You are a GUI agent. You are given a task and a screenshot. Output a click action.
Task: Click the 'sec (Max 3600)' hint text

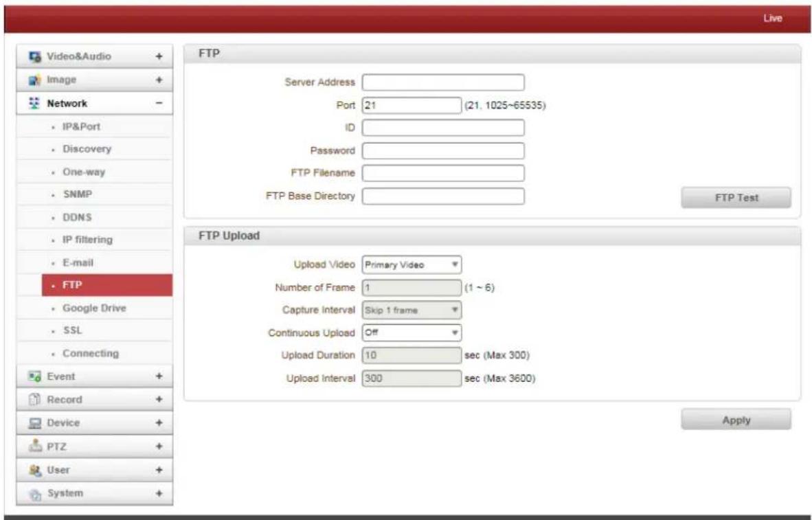pyautogui.click(x=499, y=378)
